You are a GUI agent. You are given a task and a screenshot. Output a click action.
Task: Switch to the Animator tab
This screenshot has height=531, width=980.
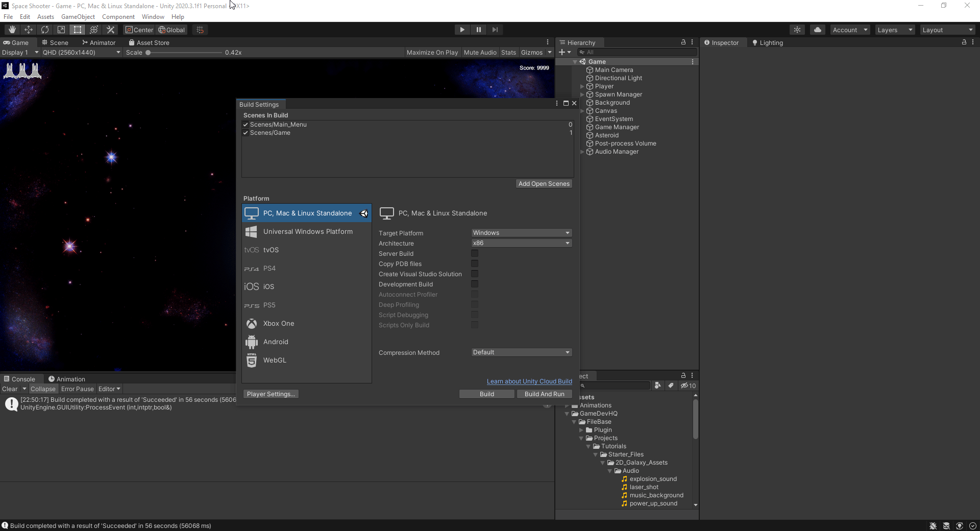[99, 42]
